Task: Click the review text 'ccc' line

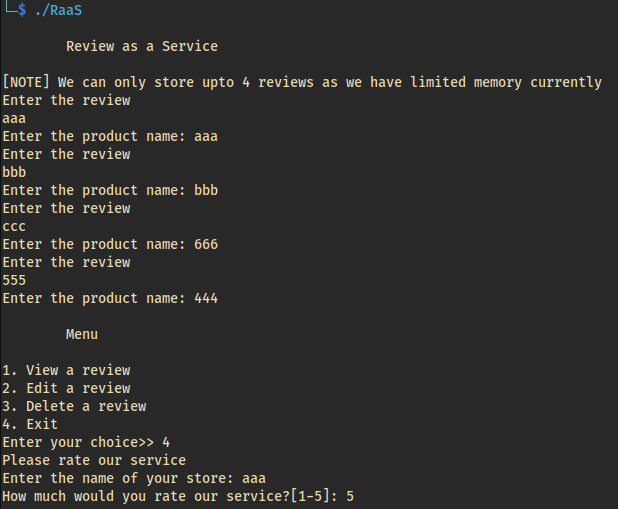Action: pos(14,226)
